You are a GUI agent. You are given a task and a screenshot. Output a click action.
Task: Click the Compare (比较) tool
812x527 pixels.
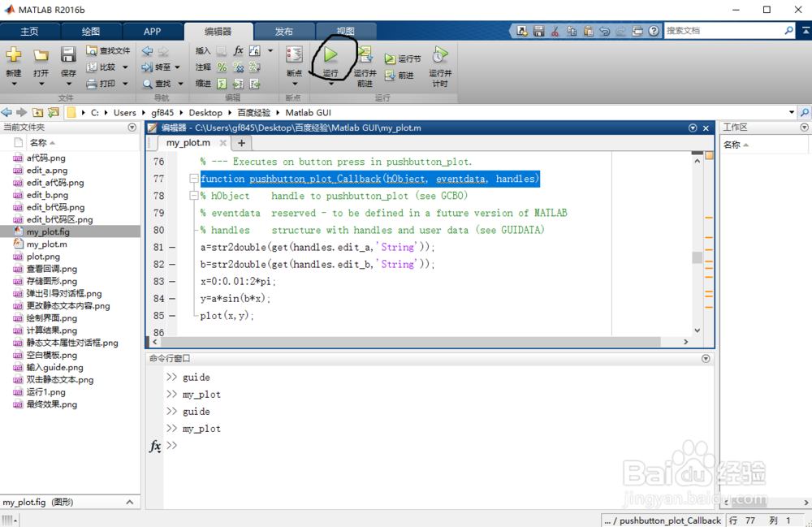101,67
